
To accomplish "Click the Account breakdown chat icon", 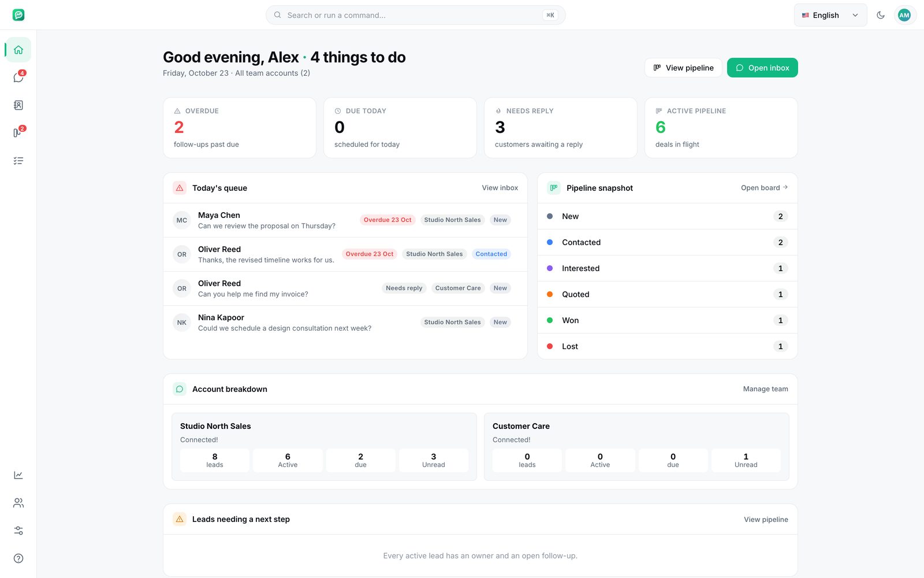I will [x=180, y=389].
